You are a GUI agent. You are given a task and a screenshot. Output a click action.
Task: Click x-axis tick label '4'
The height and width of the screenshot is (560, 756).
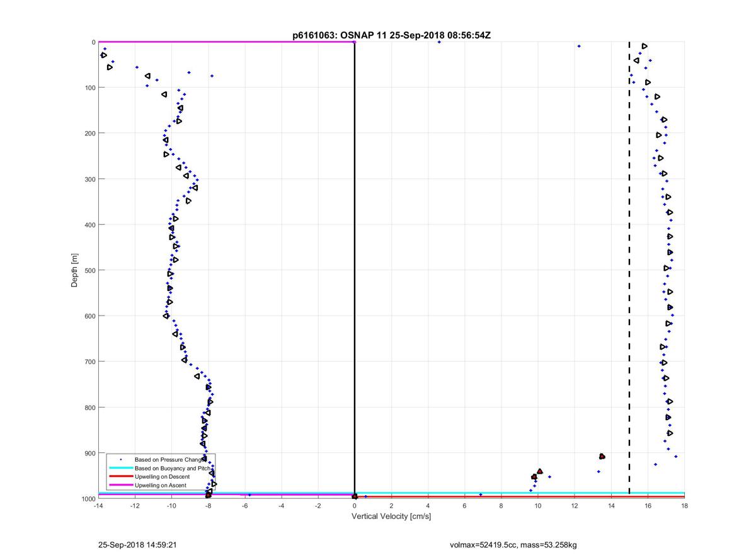click(428, 505)
